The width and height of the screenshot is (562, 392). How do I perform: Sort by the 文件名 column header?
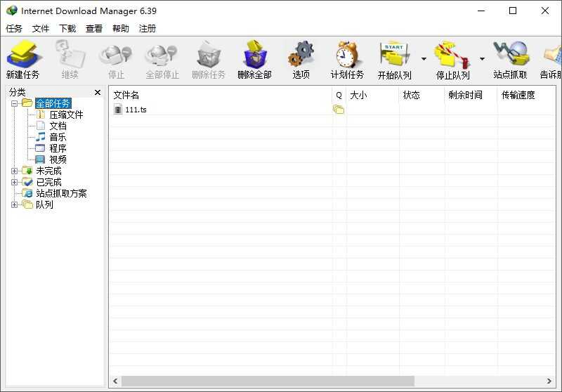click(221, 95)
